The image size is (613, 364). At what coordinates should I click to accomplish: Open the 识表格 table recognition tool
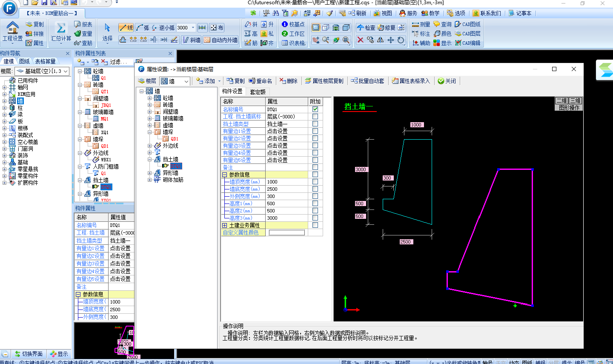coord(293,43)
